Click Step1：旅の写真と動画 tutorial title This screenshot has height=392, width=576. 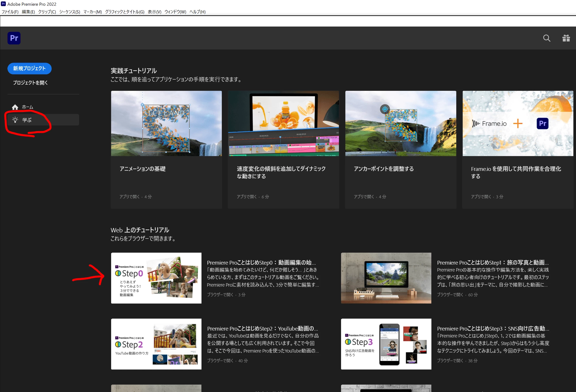tap(493, 263)
